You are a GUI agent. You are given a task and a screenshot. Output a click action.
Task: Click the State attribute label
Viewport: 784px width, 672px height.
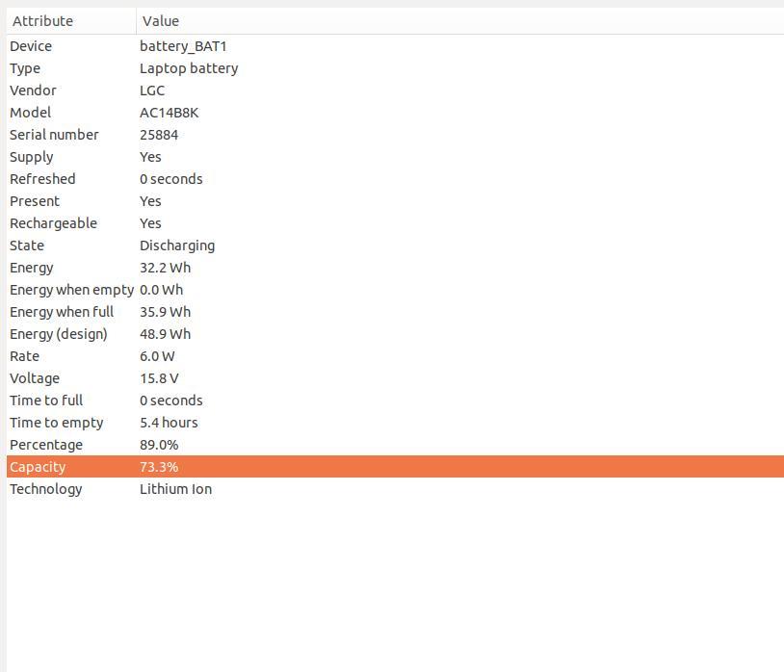click(x=27, y=246)
